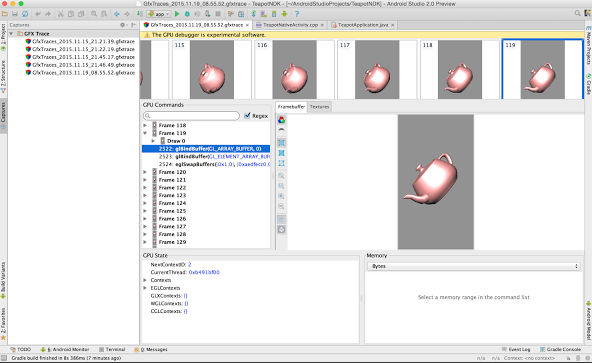Click the Open folder icon in main toolbar
The height and width of the screenshot is (363, 592).
click(5, 14)
